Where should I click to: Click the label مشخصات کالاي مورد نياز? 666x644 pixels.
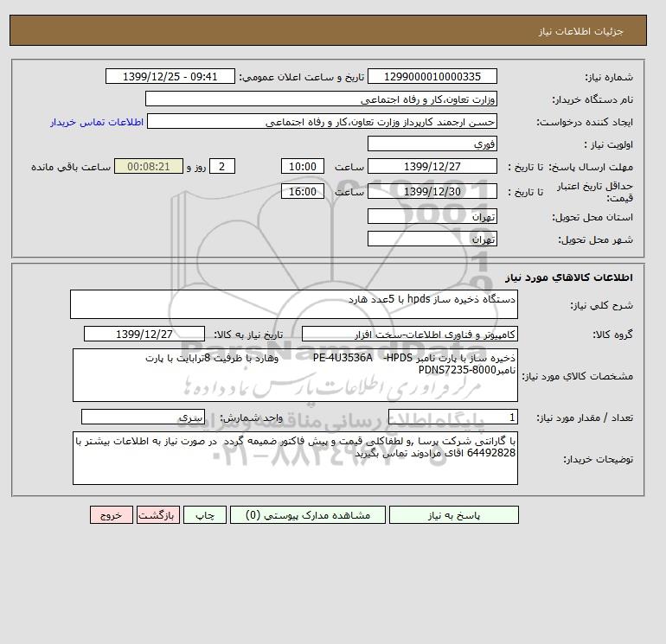pos(577,376)
